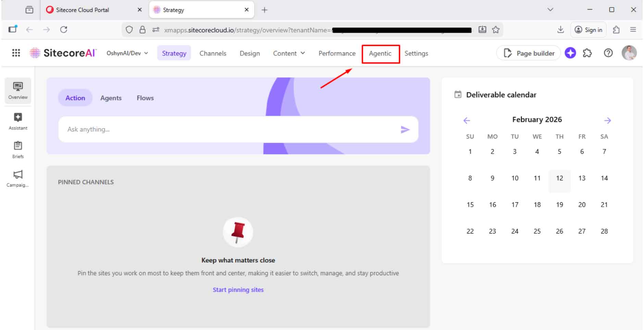The height and width of the screenshot is (330, 644).
Task: Expand the Content menu dropdown
Action: point(289,53)
